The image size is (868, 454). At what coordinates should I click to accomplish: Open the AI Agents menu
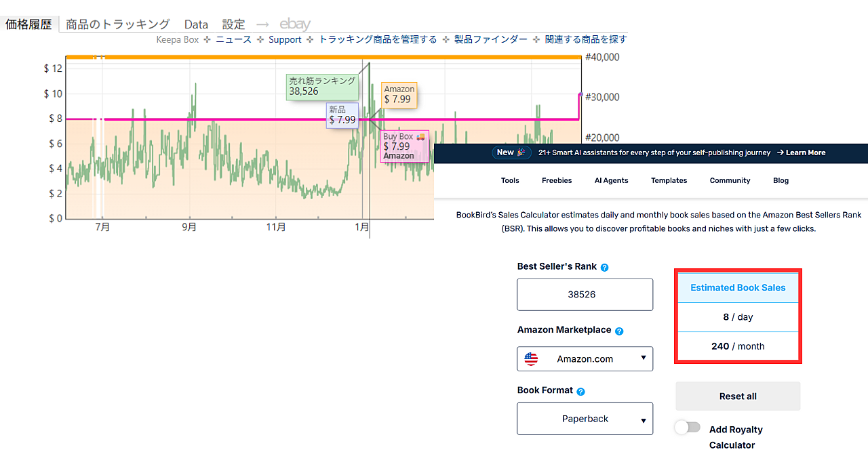pyautogui.click(x=611, y=180)
